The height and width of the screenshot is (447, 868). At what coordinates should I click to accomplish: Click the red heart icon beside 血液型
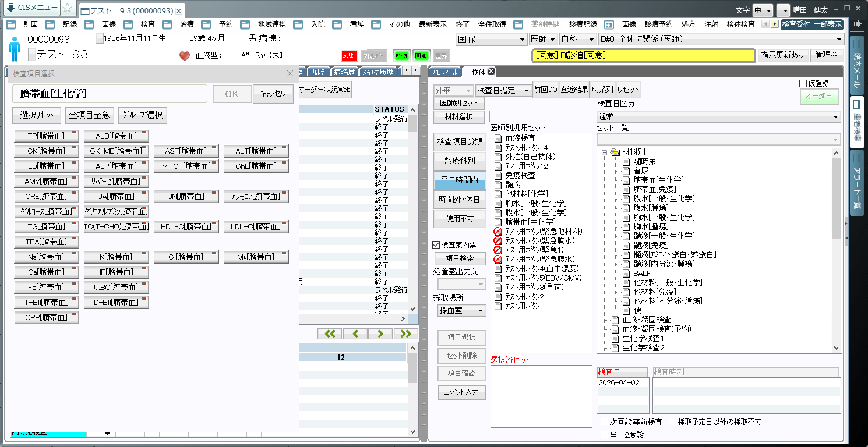point(185,56)
